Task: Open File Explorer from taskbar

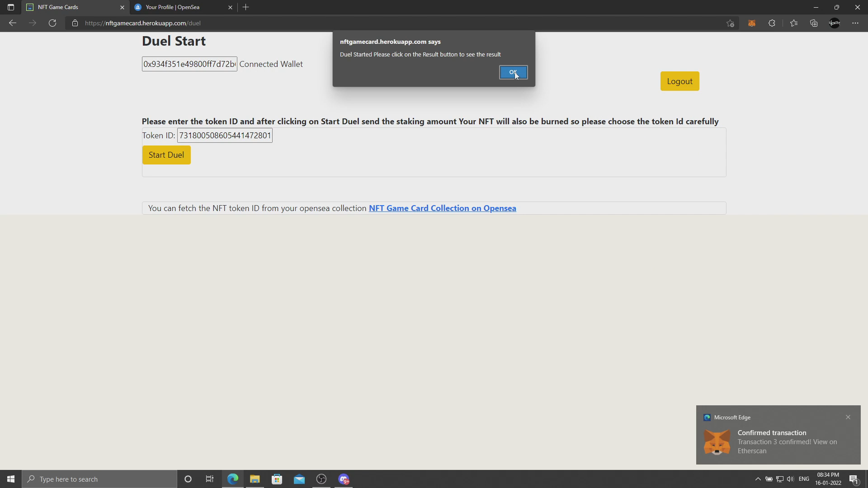Action: pos(255,479)
